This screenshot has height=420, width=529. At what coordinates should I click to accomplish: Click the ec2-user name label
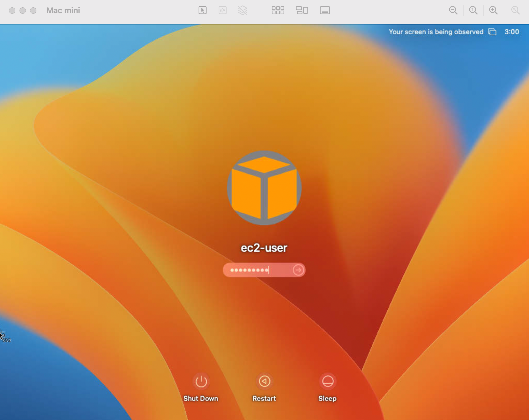click(264, 248)
